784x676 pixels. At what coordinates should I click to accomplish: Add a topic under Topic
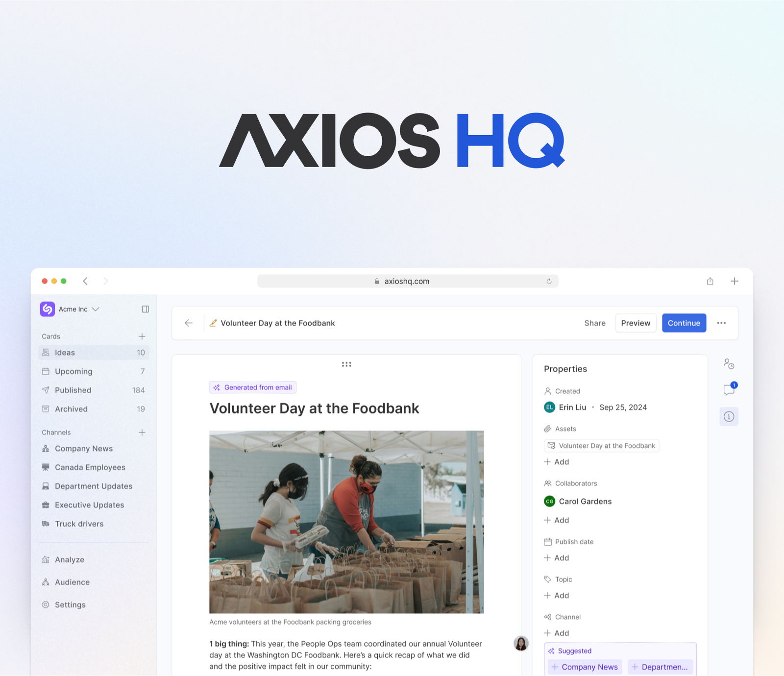coord(557,596)
